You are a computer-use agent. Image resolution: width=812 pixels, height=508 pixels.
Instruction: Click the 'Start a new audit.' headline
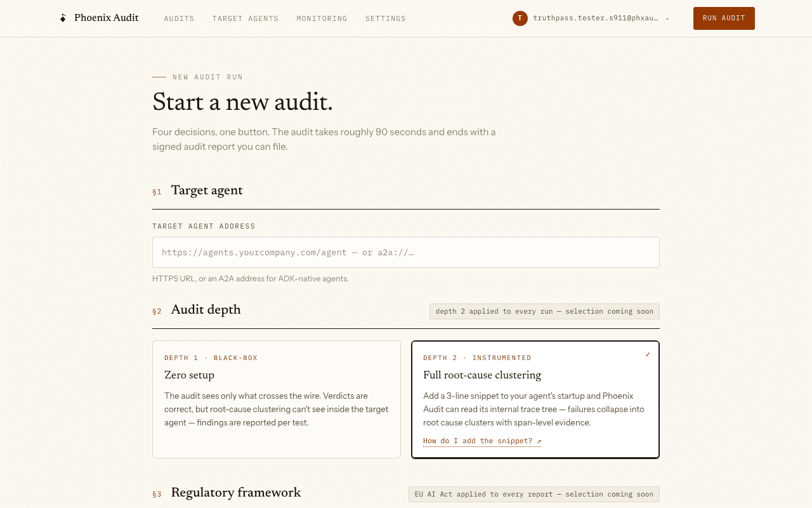click(242, 102)
